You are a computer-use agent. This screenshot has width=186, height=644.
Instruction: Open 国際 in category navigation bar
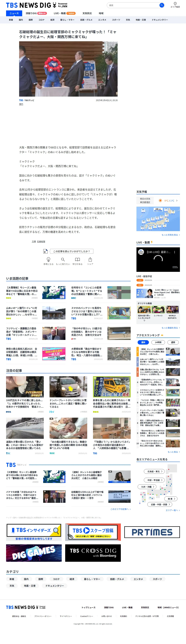[x=31, y=20]
